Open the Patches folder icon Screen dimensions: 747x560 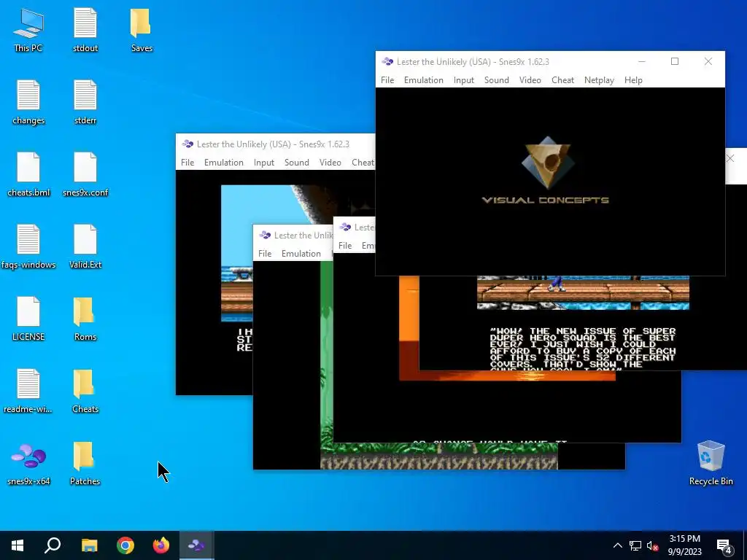pyautogui.click(x=85, y=463)
